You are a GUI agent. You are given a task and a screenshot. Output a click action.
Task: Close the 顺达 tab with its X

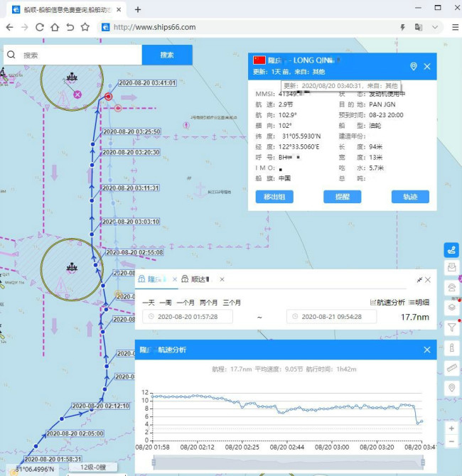(222, 279)
